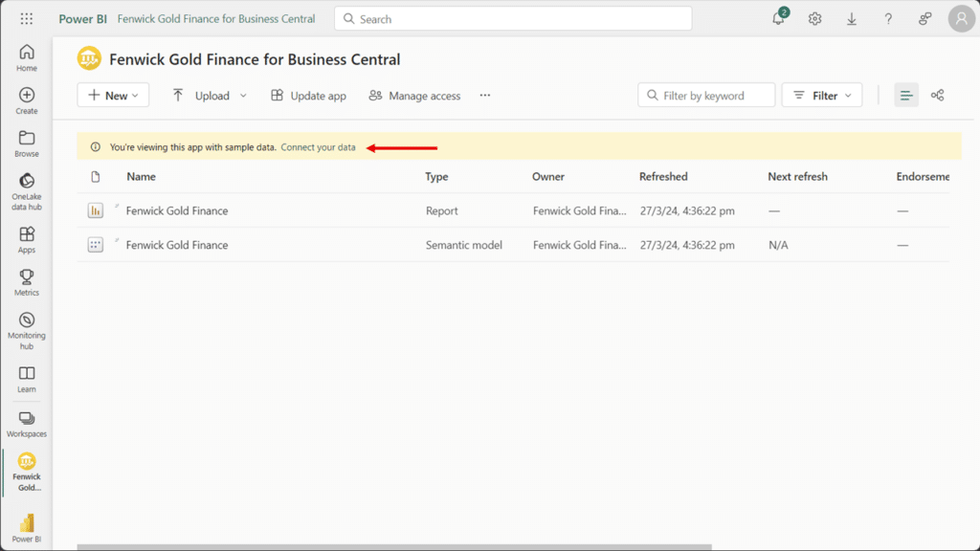This screenshot has height=551, width=980.
Task: Sort by the Type column header
Action: (x=436, y=177)
